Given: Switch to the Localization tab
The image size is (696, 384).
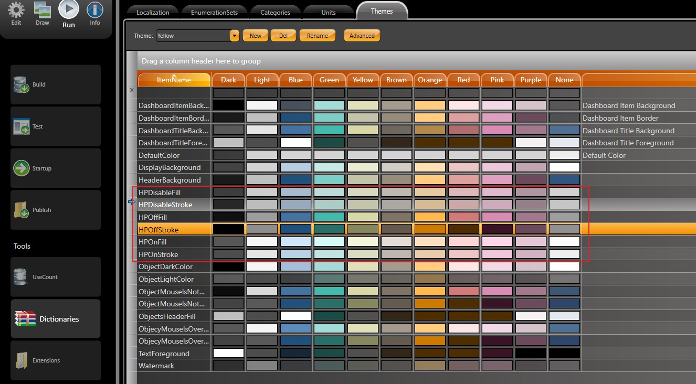Looking at the screenshot, I should [153, 12].
